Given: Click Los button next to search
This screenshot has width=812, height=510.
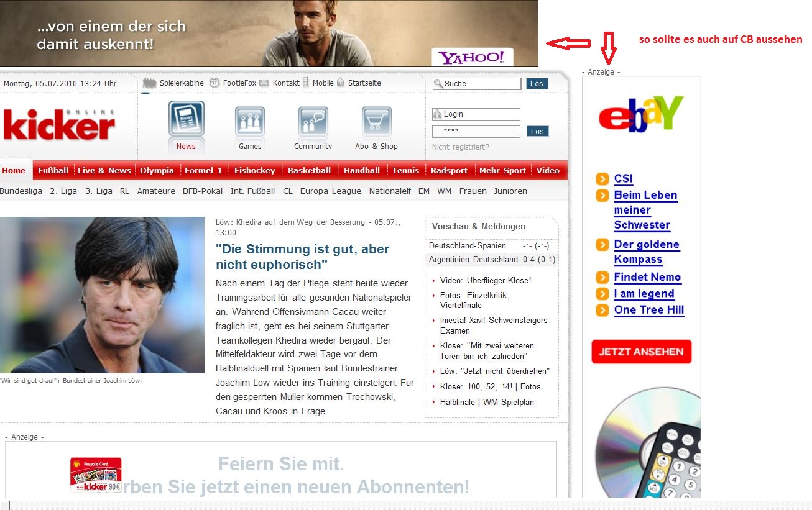Looking at the screenshot, I should (537, 84).
